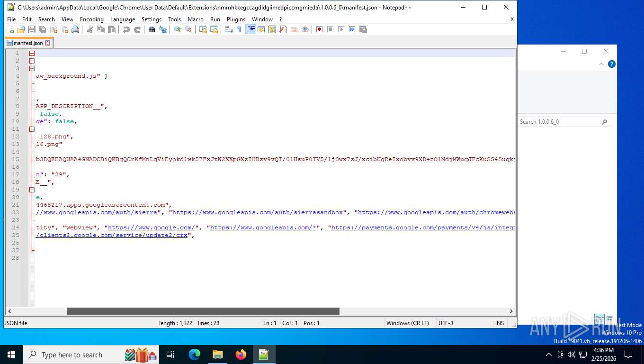The height and width of the screenshot is (364, 644).
Task: Click the Copy toolbar icon
Action: (x=100, y=29)
